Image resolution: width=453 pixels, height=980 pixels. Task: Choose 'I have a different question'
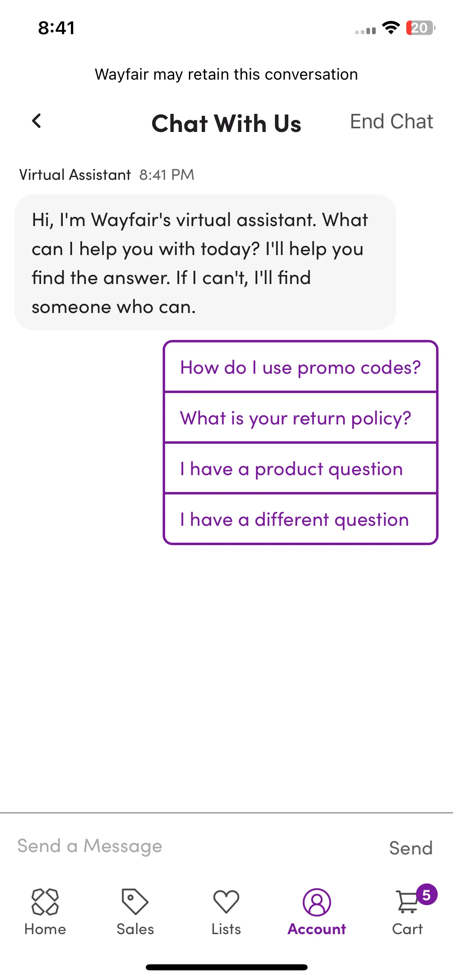click(300, 519)
